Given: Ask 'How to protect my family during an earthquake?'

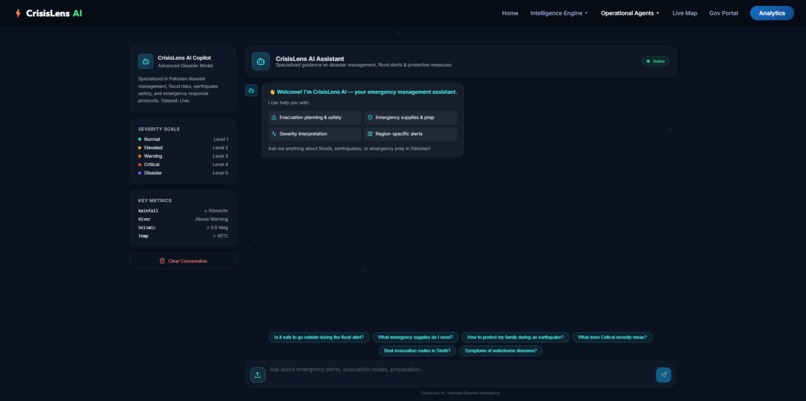Looking at the screenshot, I should tap(515, 337).
